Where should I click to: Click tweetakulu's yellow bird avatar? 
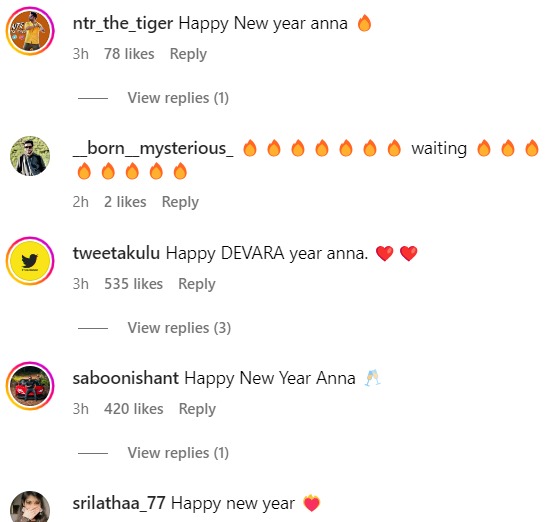tap(30, 261)
